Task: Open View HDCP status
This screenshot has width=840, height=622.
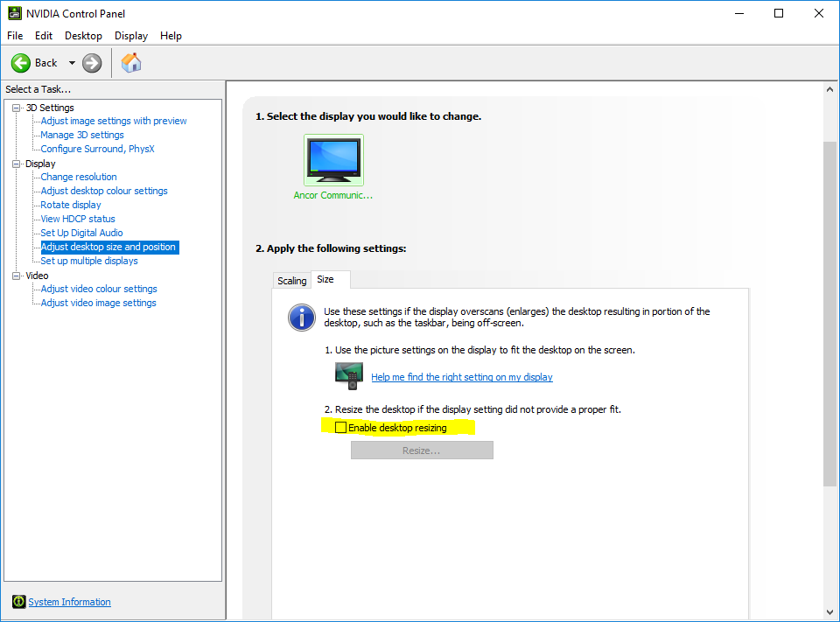Action: point(78,219)
